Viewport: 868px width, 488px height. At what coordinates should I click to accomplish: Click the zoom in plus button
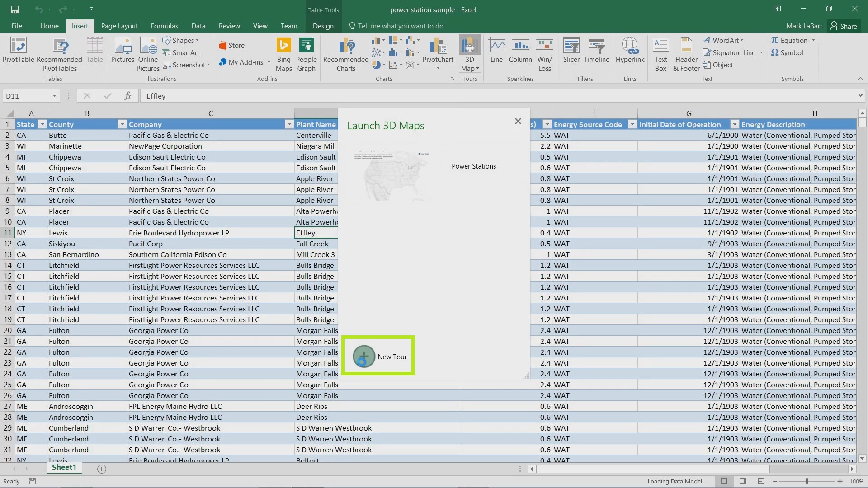[840, 481]
